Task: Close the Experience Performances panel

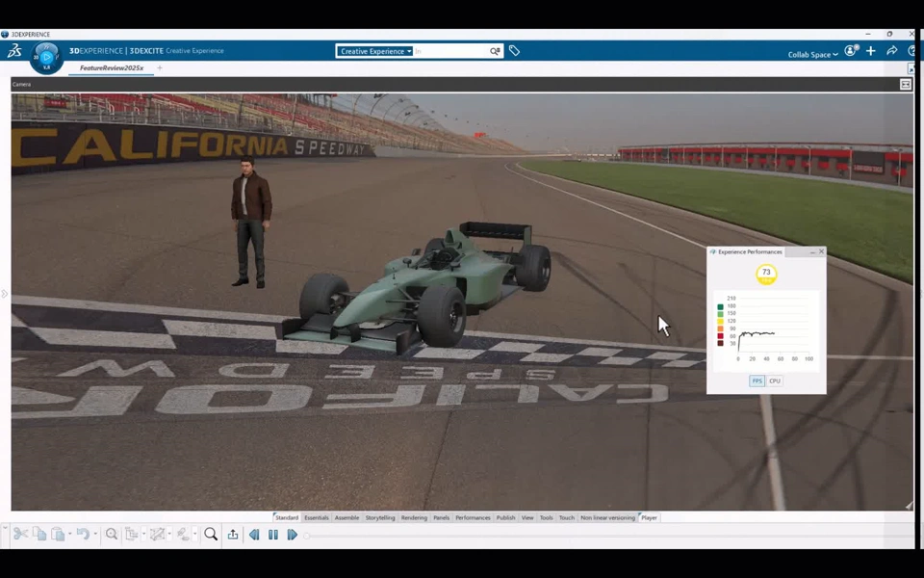Action: [x=821, y=251]
